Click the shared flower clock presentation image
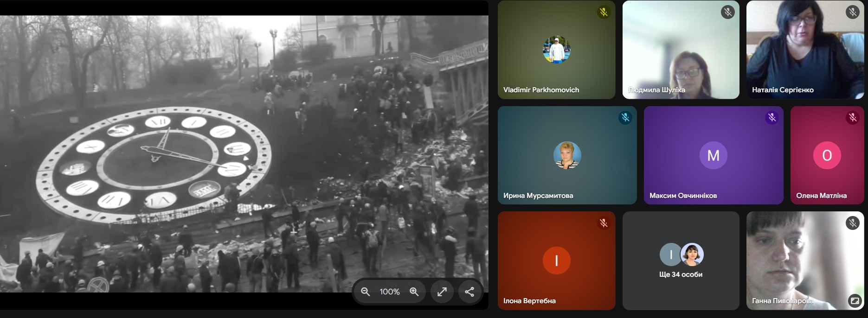Image resolution: width=868 pixels, height=318 pixels. [x=232, y=153]
